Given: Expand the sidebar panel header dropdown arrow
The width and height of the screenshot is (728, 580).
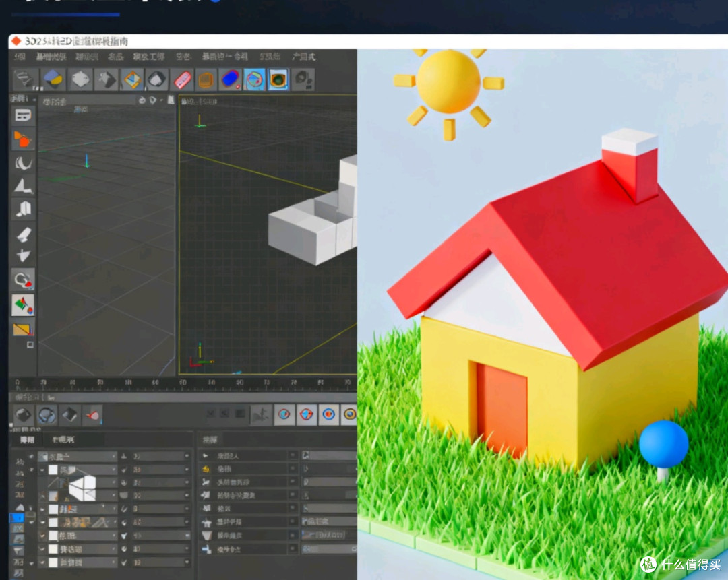Looking at the screenshot, I should (x=34, y=99).
